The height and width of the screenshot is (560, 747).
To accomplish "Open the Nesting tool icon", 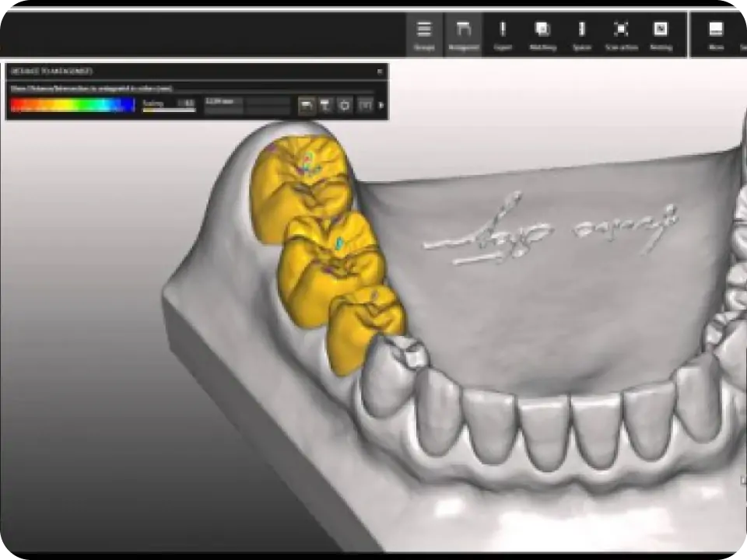I will coord(661,35).
